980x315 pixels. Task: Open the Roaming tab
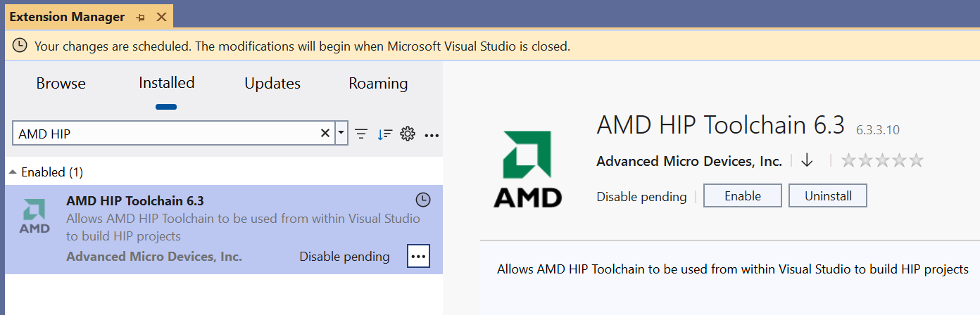378,84
